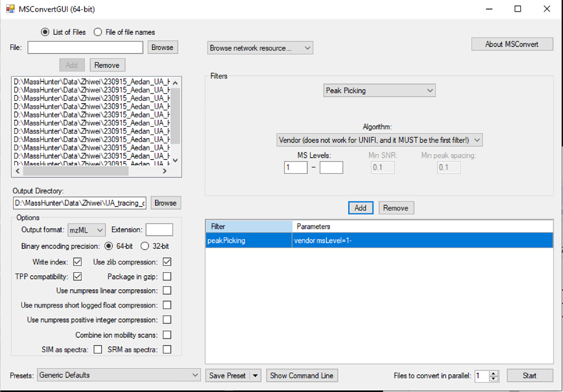
Task: Show the command line
Action: 302,375
